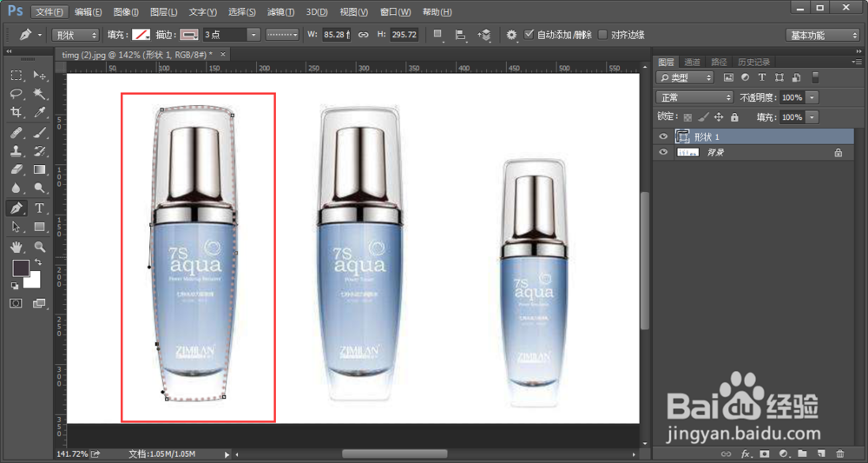
Task: Switch to the 路径 tab
Action: click(719, 62)
